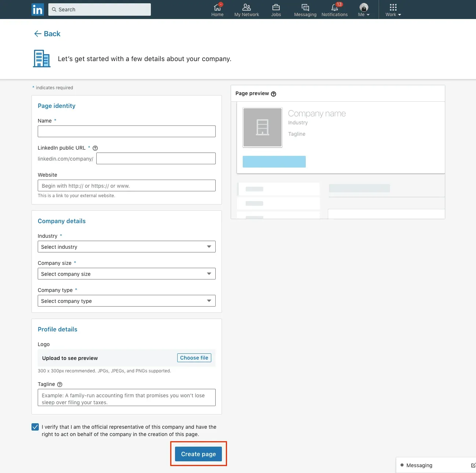Uncheck the official representative verification box
Viewport: 476px width, 473px height.
point(35,427)
